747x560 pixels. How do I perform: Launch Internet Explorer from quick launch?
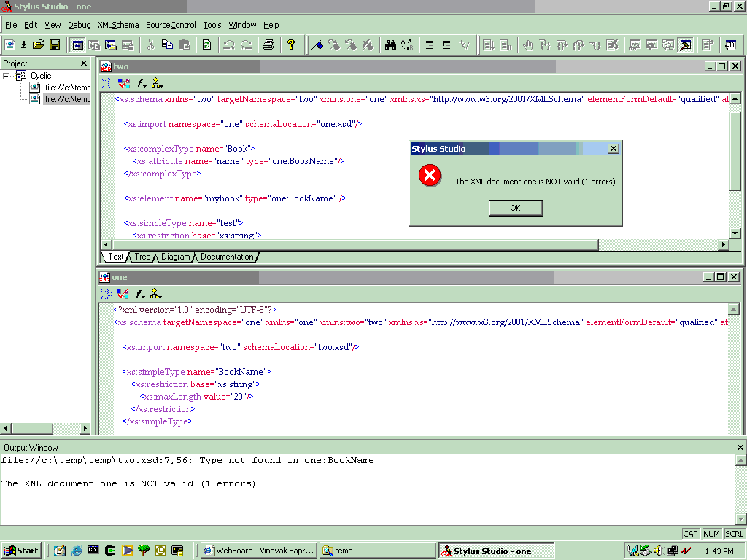click(x=76, y=551)
